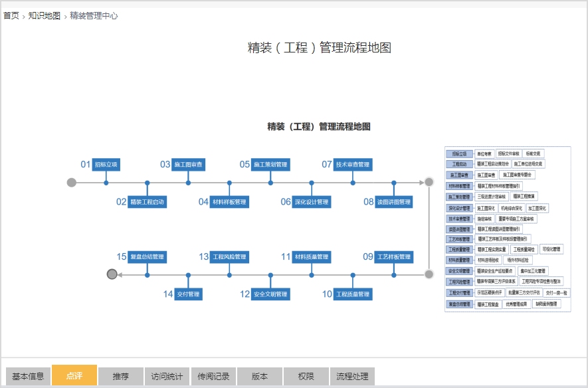
Task: Switch to the 版本 tab
Action: (259, 376)
